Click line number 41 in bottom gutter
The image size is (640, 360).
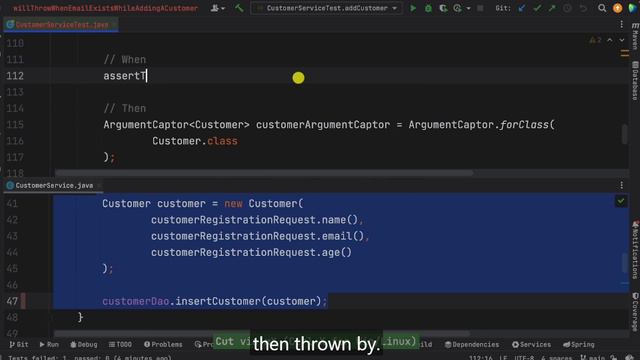(x=12, y=204)
